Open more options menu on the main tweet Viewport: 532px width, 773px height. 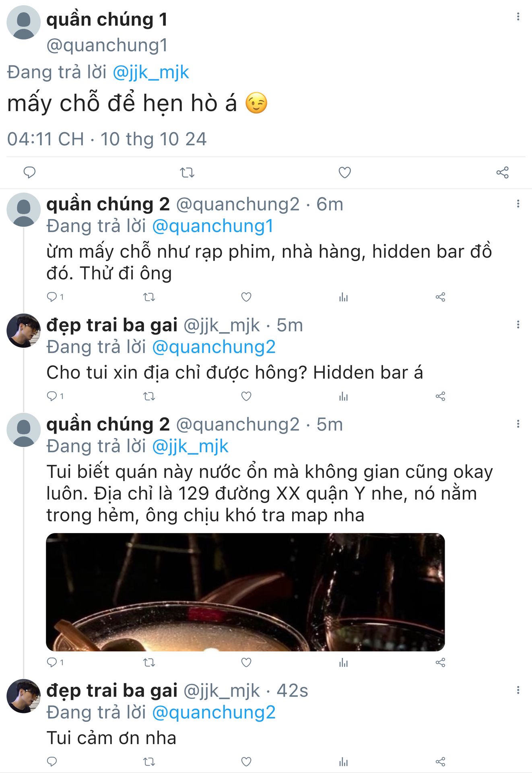tap(518, 17)
